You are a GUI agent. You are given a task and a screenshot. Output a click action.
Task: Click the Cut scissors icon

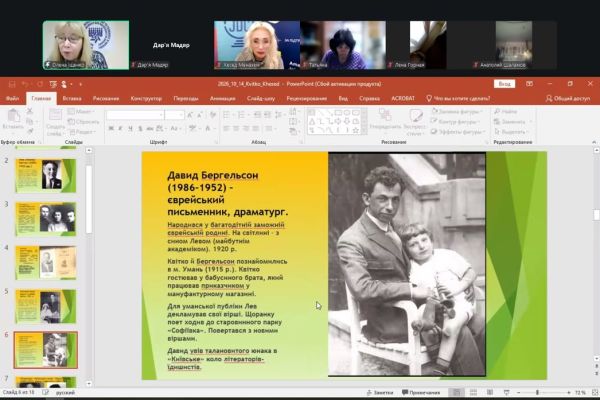tap(30, 111)
